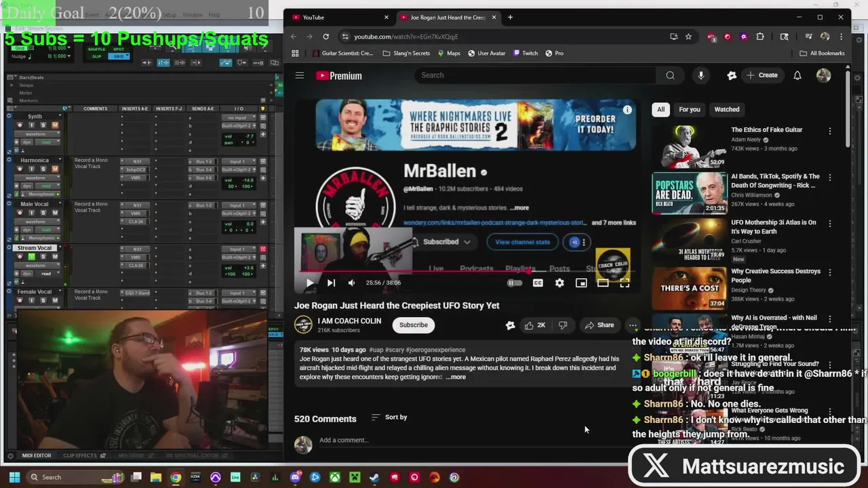The width and height of the screenshot is (868, 488).
Task: Open video player settings gear
Action: point(559,283)
